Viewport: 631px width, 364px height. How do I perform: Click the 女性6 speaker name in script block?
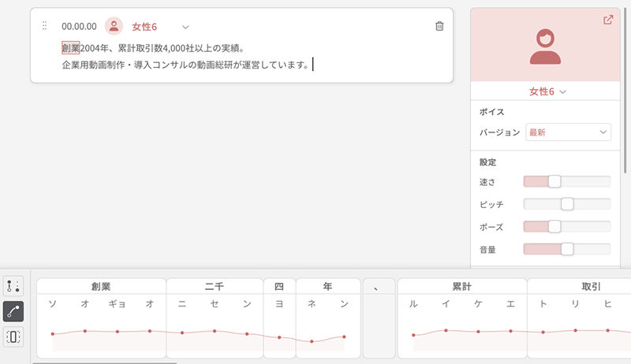(144, 27)
